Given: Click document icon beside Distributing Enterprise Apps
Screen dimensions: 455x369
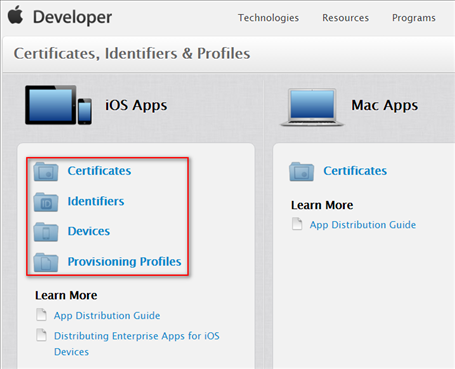Looking at the screenshot, I should point(41,335).
